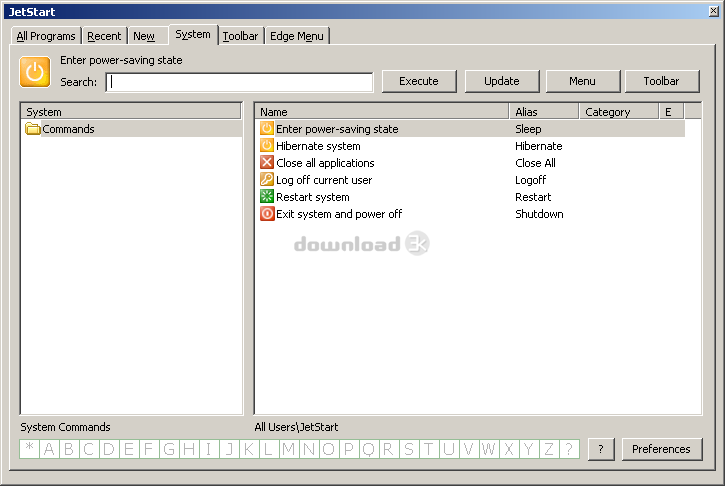The height and width of the screenshot is (486, 725).
Task: Click the Restart alias cell
Action: pos(533,197)
